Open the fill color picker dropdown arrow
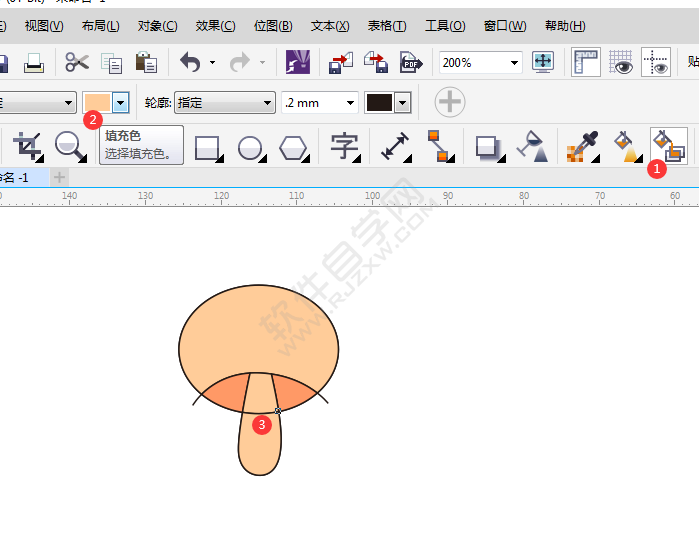This screenshot has height=536, width=699. 121,102
